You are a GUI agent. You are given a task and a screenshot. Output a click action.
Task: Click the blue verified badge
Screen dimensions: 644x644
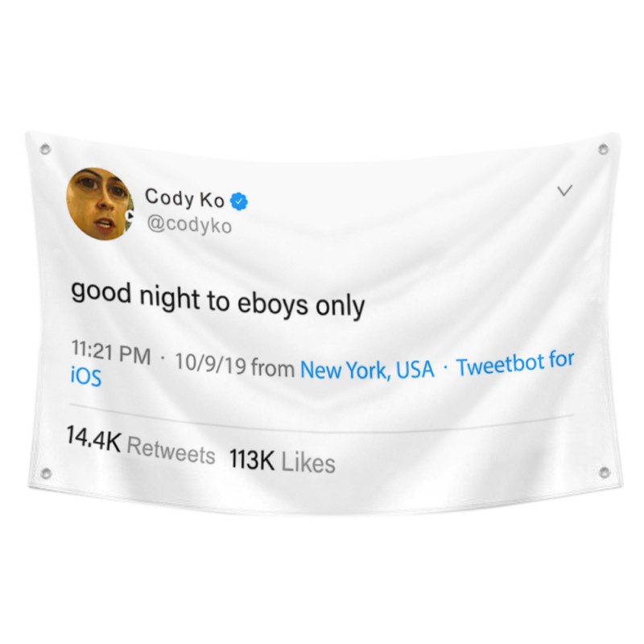239,202
